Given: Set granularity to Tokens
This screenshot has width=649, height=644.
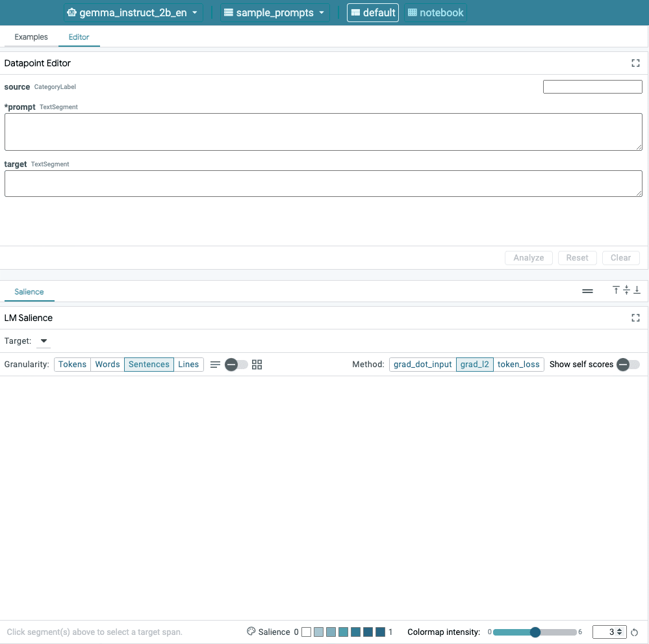Looking at the screenshot, I should pos(72,364).
